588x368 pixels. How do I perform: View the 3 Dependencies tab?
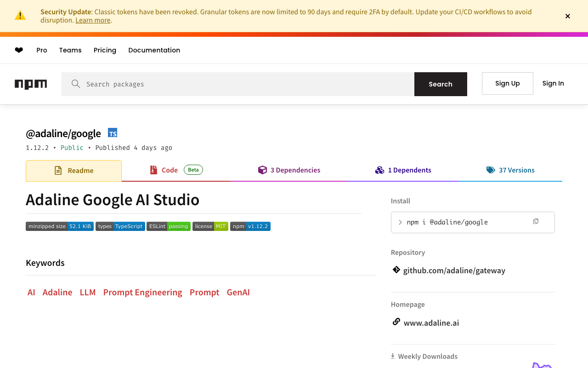click(x=289, y=170)
